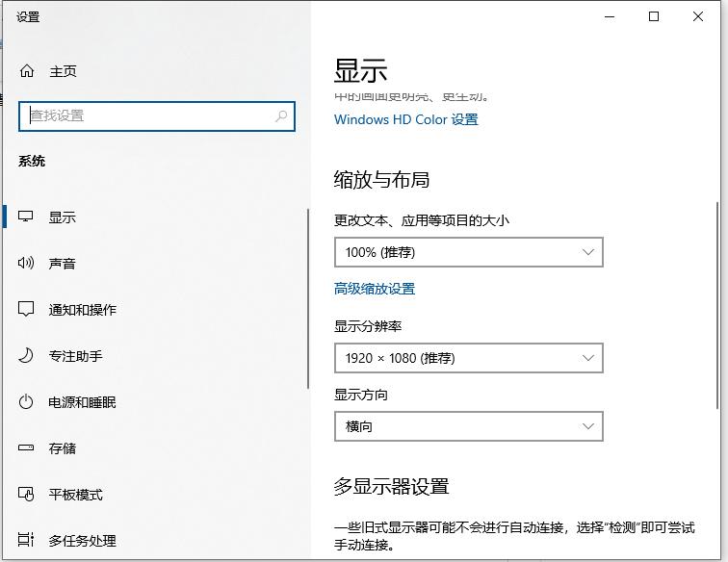Image resolution: width=728 pixels, height=562 pixels.
Task: Open 存储 settings
Action: click(63, 448)
